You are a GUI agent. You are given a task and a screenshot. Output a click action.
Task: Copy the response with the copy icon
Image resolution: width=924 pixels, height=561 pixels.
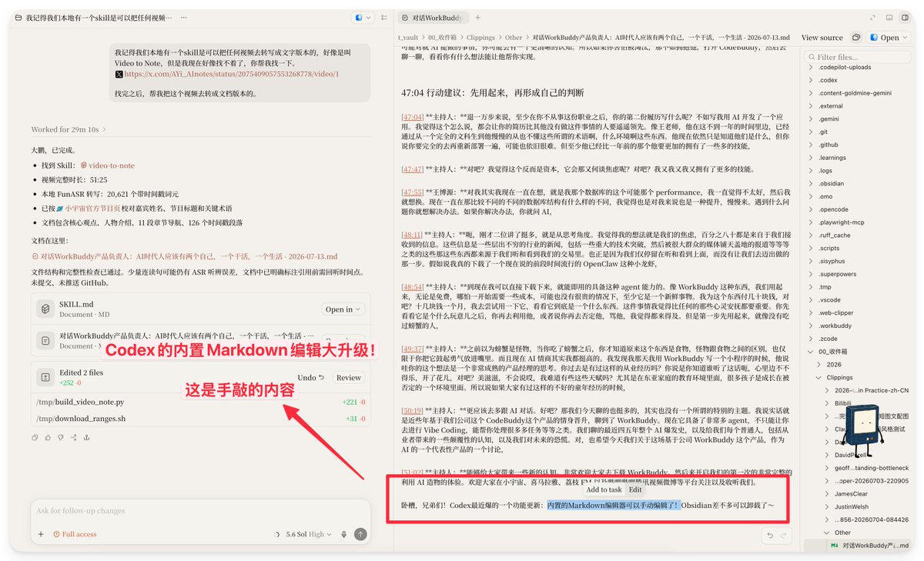[35, 438]
